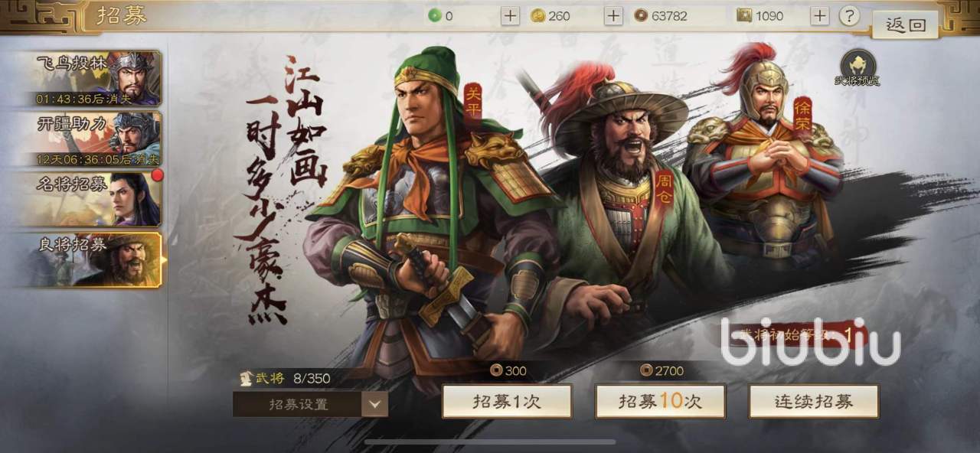Select the 开疆助力 recruitment tab
The width and height of the screenshot is (980, 453).
[x=96, y=139]
